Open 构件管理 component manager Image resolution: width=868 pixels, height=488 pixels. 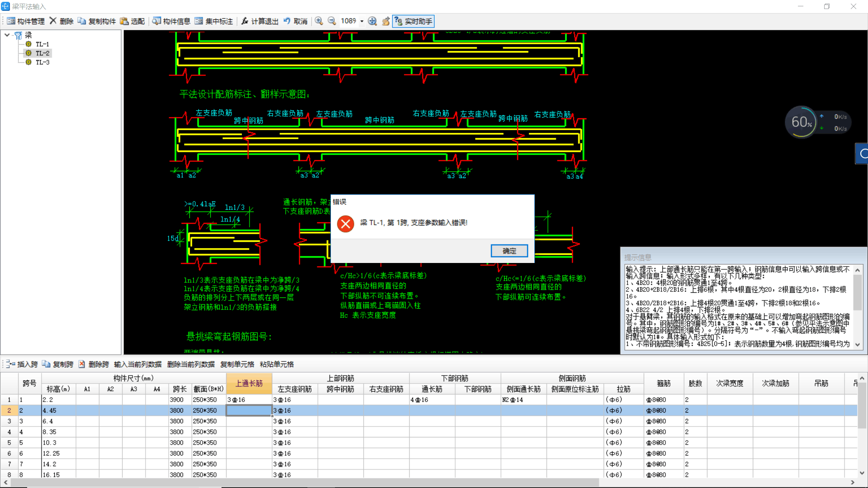26,21
